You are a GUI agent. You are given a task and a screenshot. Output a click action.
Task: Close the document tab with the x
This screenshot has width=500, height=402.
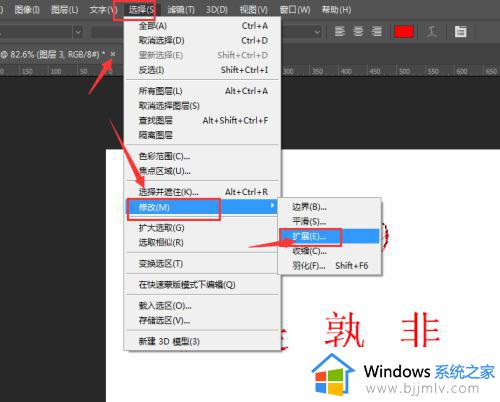(113, 54)
